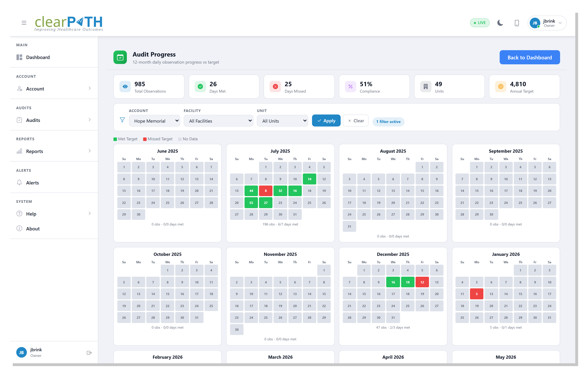Click August 2025 day 31 cell
The image size is (588, 376).
(x=349, y=226)
